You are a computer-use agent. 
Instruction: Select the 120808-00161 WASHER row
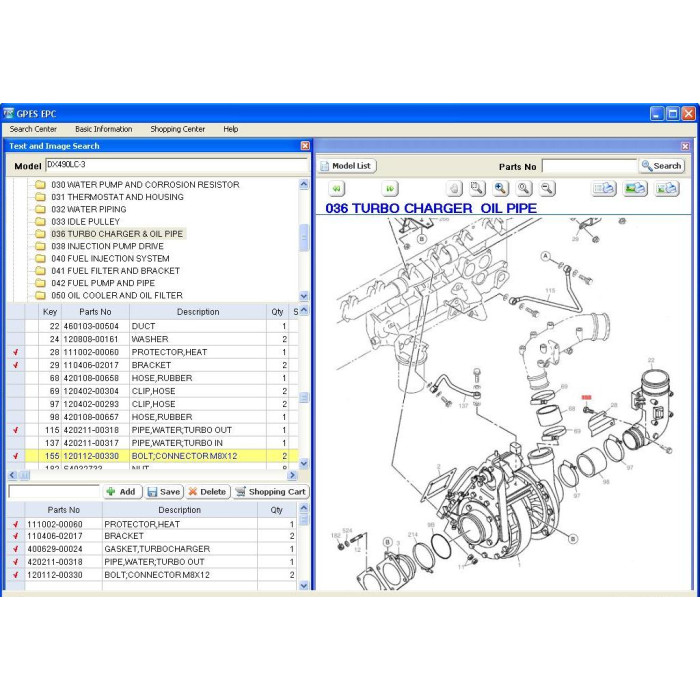pos(152,339)
